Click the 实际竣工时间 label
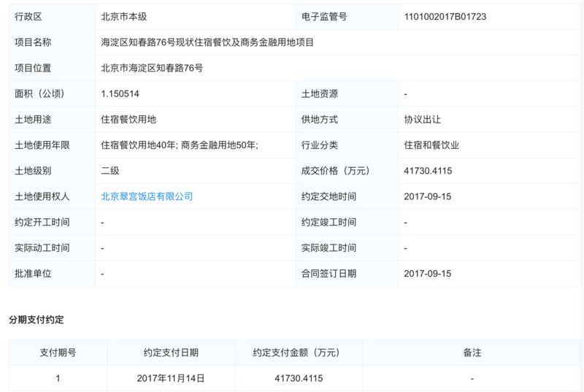Screen dimensions: 584x392 point(329,247)
